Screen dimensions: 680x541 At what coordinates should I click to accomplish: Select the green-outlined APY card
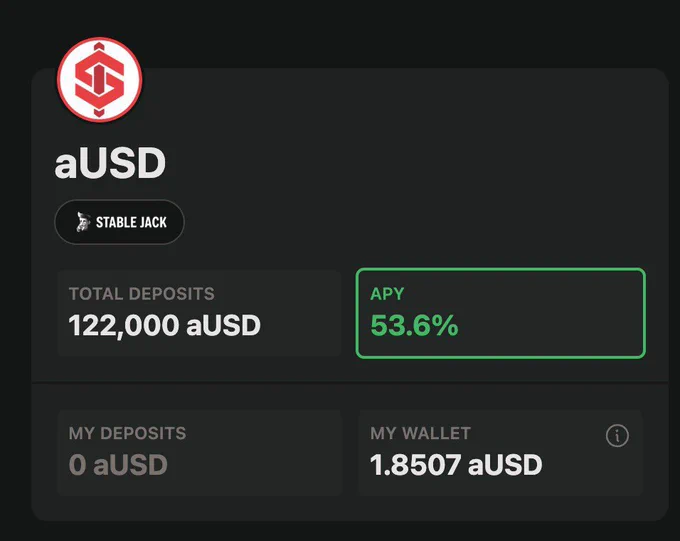tap(500, 313)
